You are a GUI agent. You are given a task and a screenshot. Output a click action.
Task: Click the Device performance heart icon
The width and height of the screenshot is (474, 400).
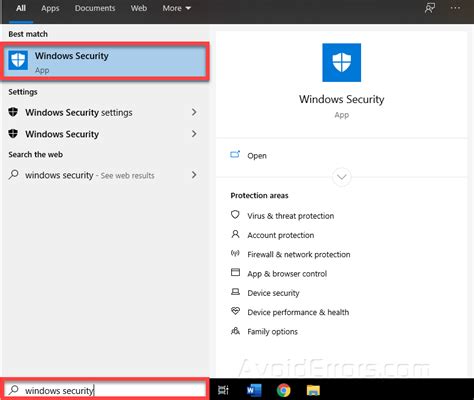coord(235,311)
